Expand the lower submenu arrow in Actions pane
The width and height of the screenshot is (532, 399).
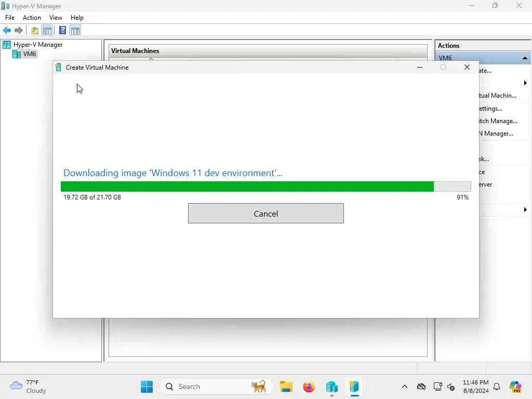point(525,210)
